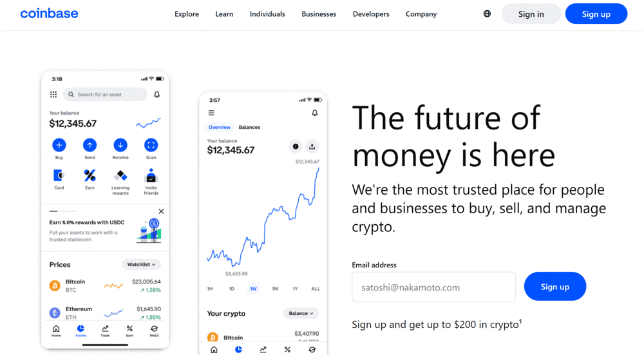
Task: Click the Email address input field
Action: (x=433, y=287)
